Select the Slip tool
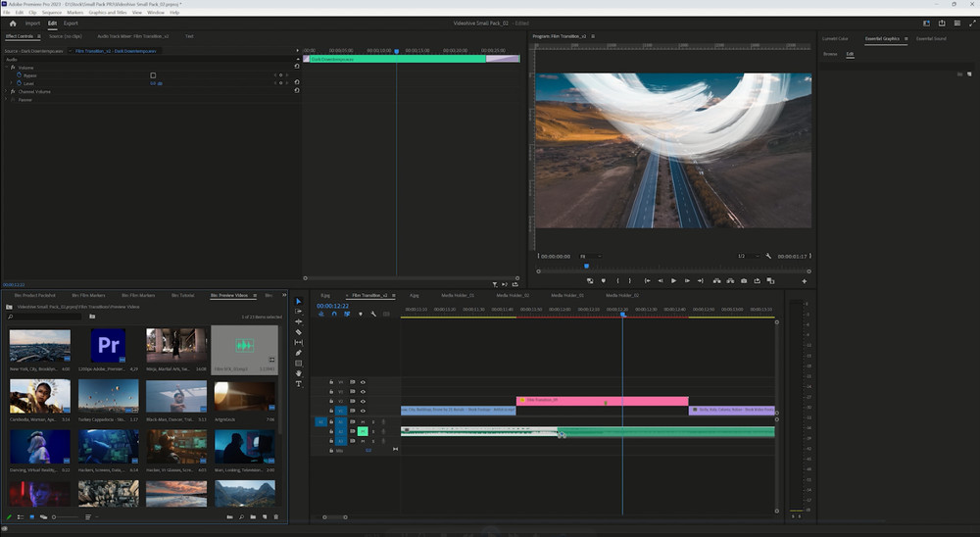The width and height of the screenshot is (980, 537). point(298,343)
